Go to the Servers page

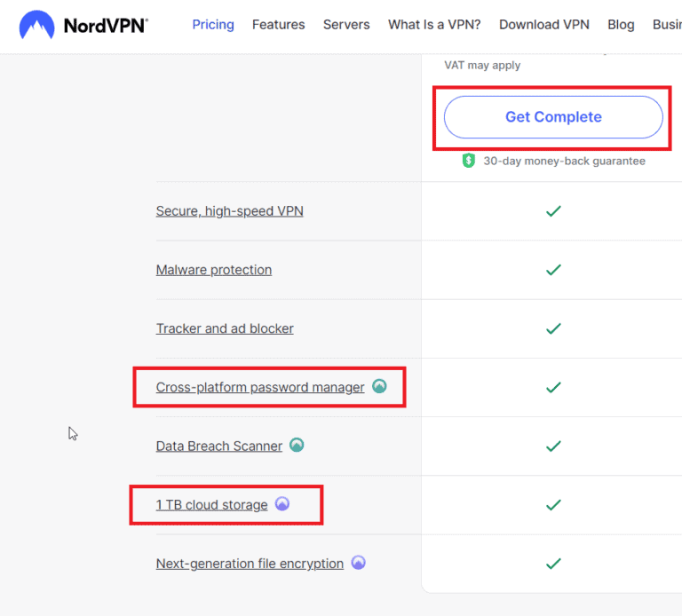click(346, 25)
